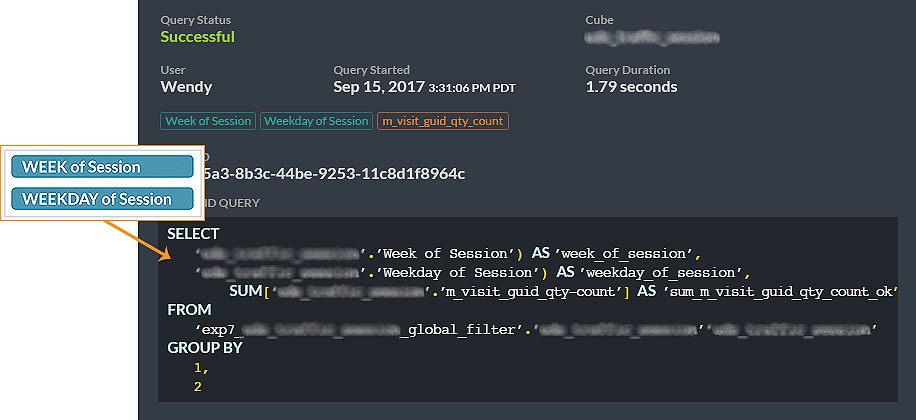The width and height of the screenshot is (916, 420).
Task: Click the query start date Sep 15, 2017
Action: click(x=379, y=87)
